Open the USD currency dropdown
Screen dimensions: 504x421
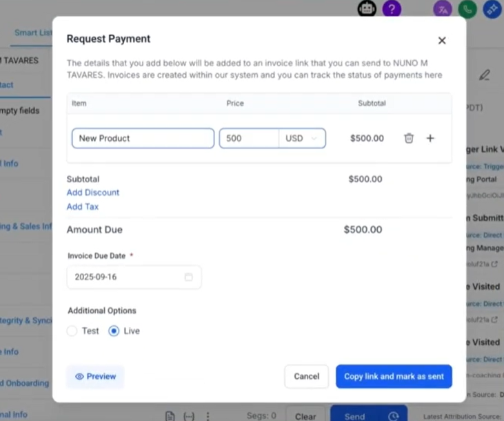[302, 139]
